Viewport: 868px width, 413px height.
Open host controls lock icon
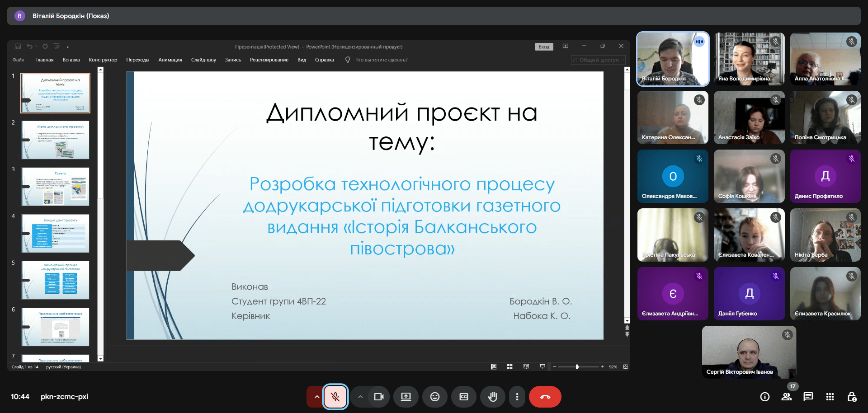(852, 397)
